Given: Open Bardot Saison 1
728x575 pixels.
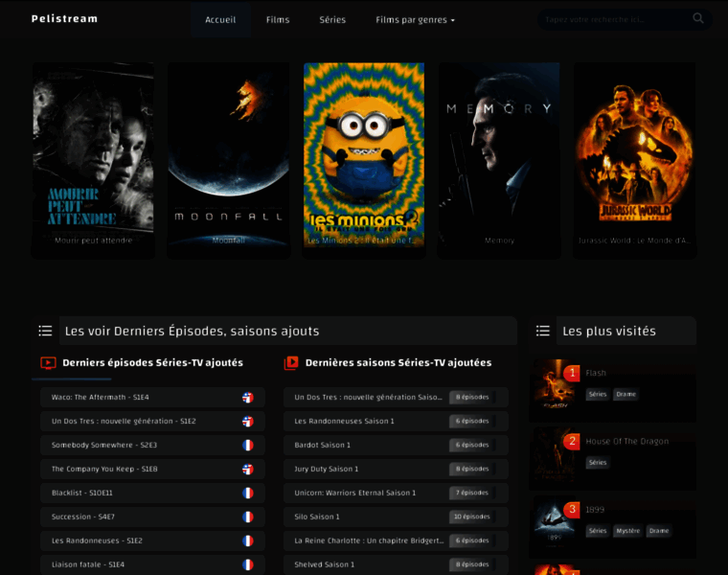Looking at the screenshot, I should [396, 446].
